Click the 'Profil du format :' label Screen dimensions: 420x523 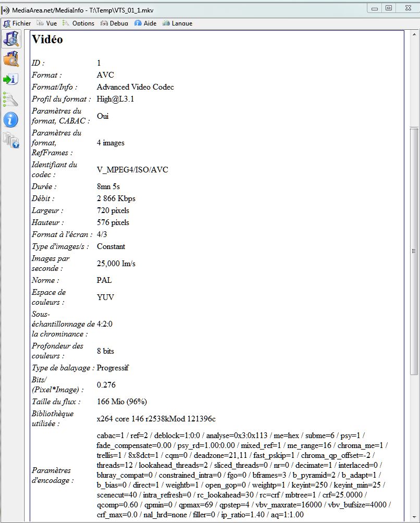click(x=61, y=99)
